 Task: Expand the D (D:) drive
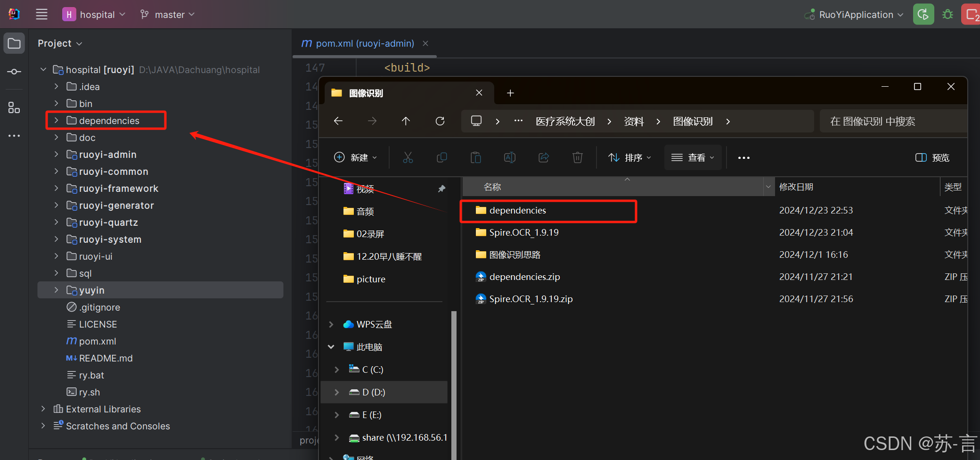336,392
